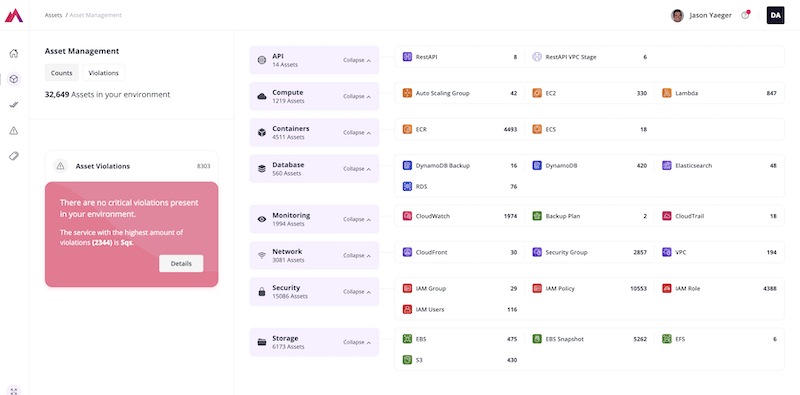Collapse the Containers category

tap(357, 133)
